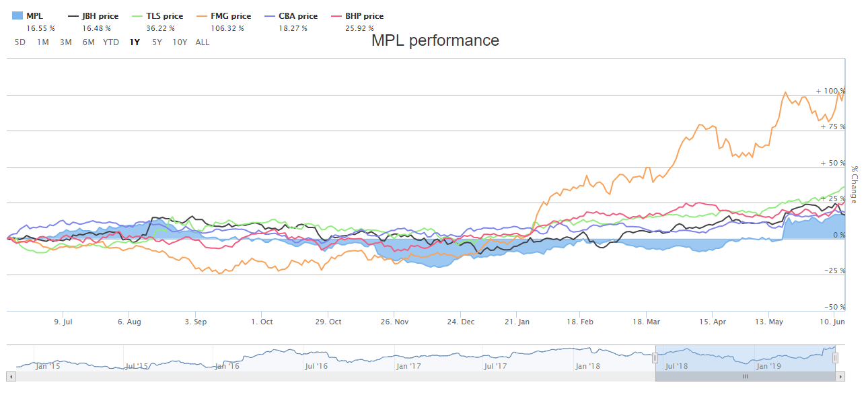Click the 29. Oct date label
Image resolution: width=868 pixels, height=397 pixels.
327,322
